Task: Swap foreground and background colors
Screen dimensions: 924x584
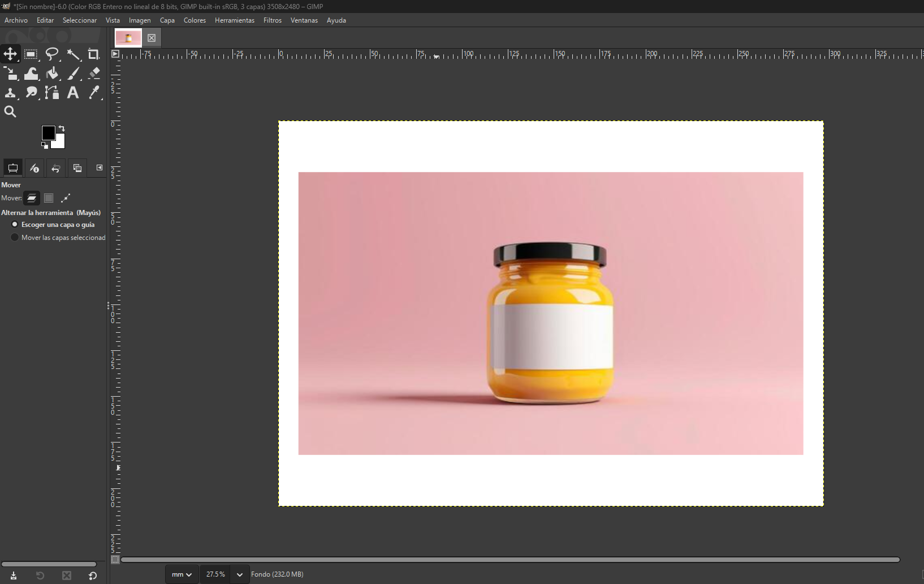Action: [x=62, y=128]
